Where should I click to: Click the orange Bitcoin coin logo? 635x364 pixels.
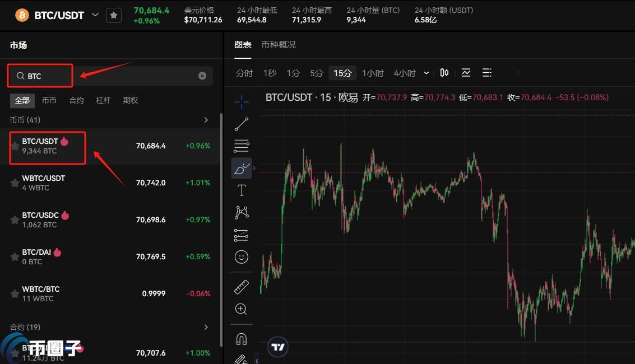[22, 15]
